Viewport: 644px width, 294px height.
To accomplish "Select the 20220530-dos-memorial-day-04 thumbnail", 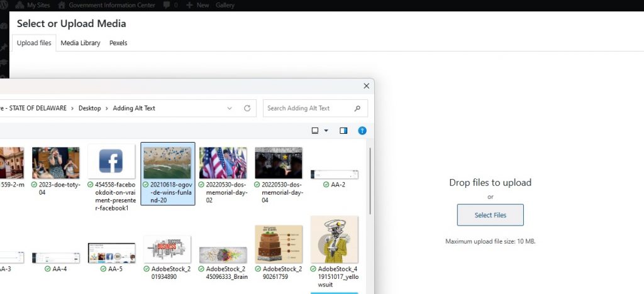I will tap(279, 163).
